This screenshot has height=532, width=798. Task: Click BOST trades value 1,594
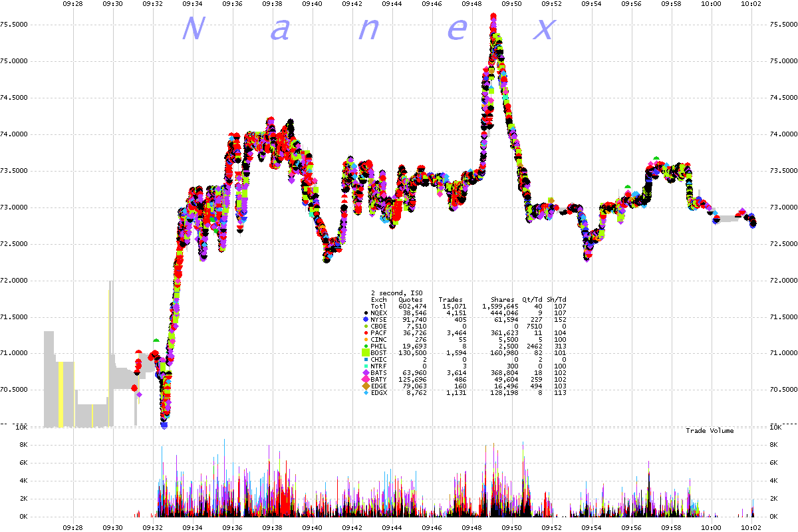(x=456, y=353)
